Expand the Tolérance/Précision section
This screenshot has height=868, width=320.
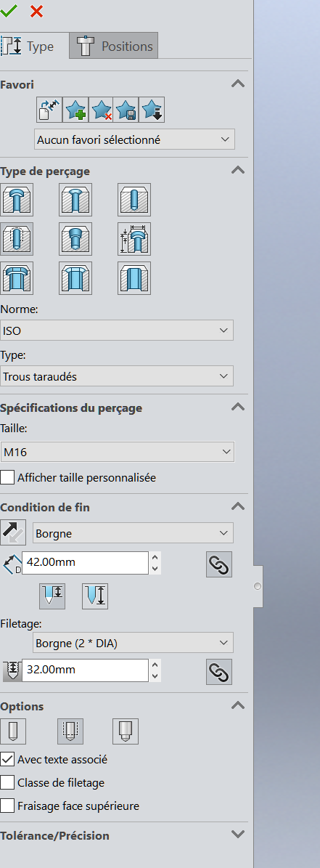pyautogui.click(x=238, y=835)
